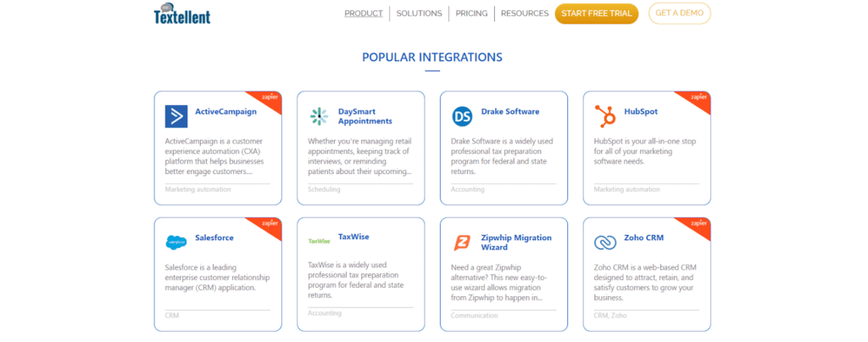Image resolution: width=868 pixels, height=342 pixels.
Task: Click the CRM, Zoho category tag
Action: 609,316
